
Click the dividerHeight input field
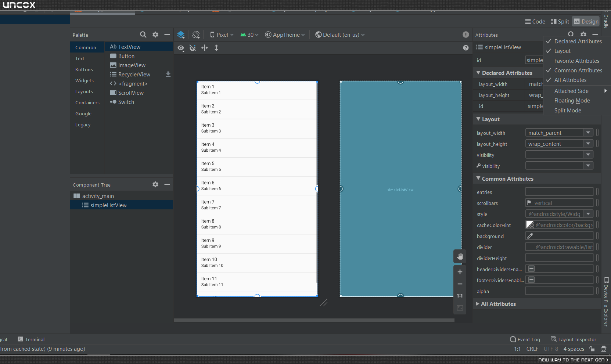pos(559,258)
